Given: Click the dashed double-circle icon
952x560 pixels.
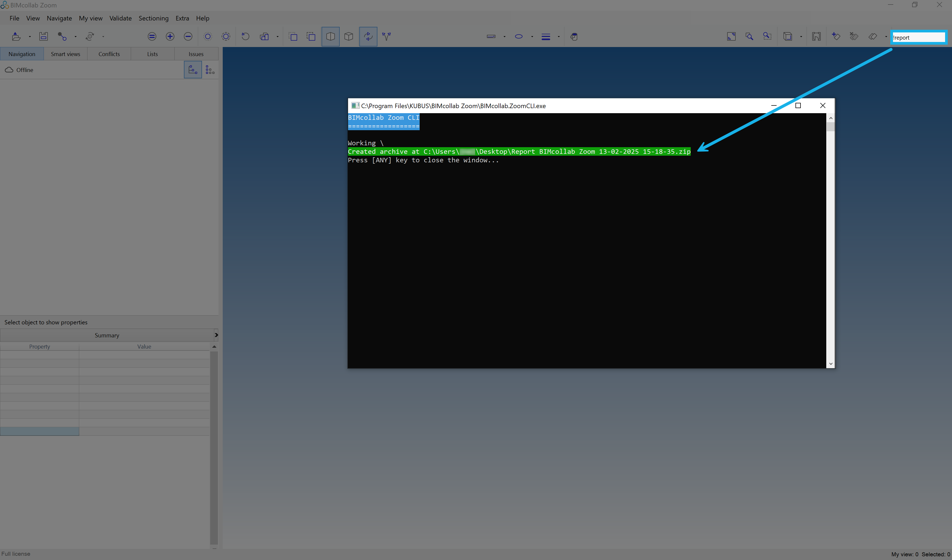Looking at the screenshot, I should click(226, 37).
